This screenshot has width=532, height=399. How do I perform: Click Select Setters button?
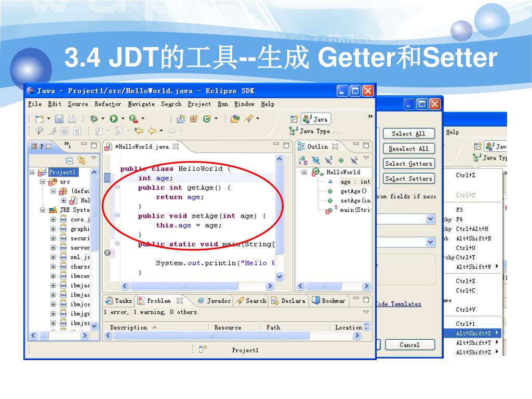pos(408,179)
